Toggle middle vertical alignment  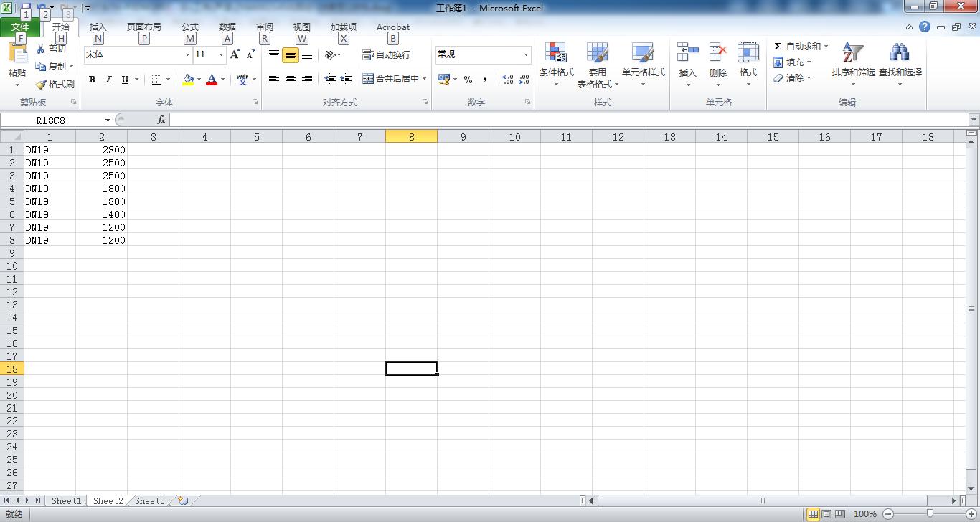coord(291,54)
